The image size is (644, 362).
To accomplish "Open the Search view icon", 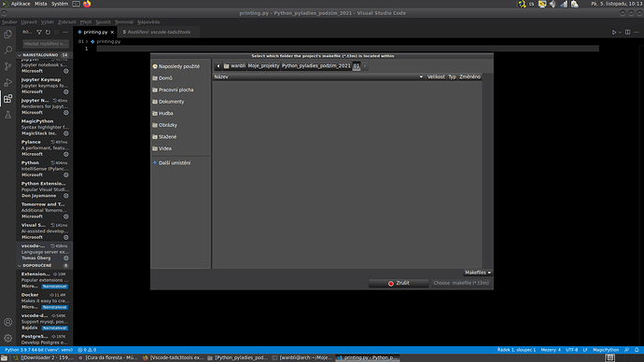I will click(7, 50).
